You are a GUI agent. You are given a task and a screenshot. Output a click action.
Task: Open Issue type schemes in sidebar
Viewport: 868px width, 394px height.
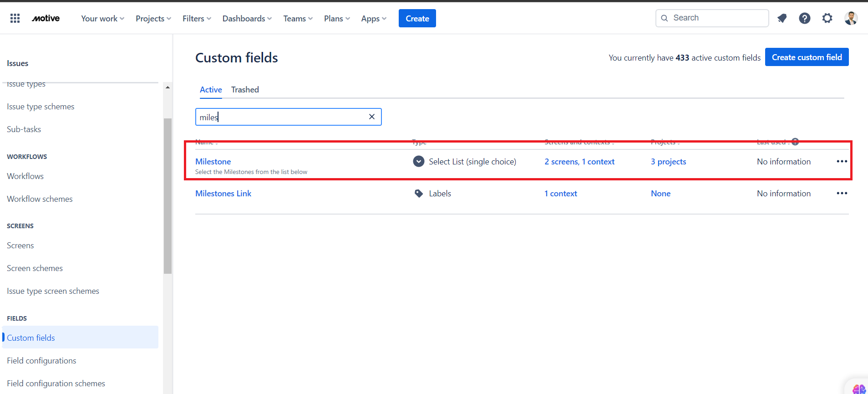tap(41, 107)
